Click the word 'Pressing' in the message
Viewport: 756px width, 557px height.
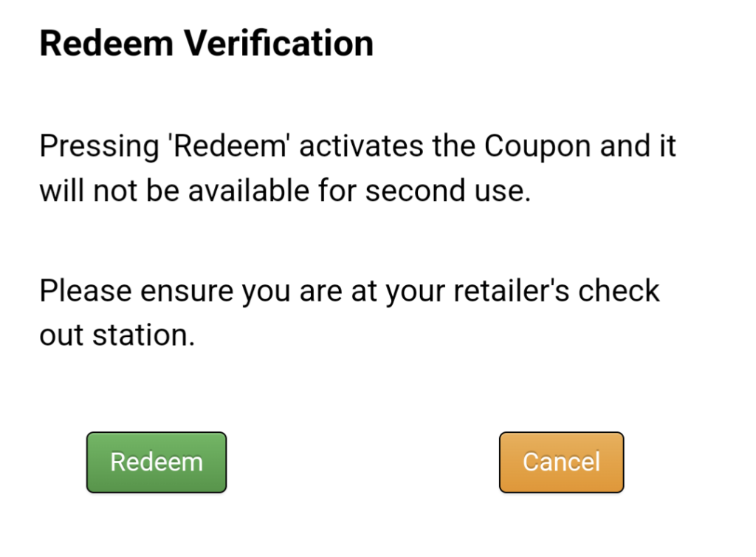pyautogui.click(x=99, y=146)
